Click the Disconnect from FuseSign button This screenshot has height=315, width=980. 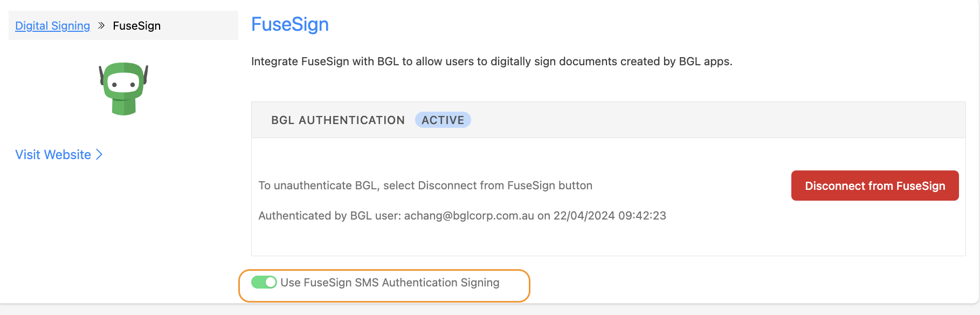(x=875, y=186)
